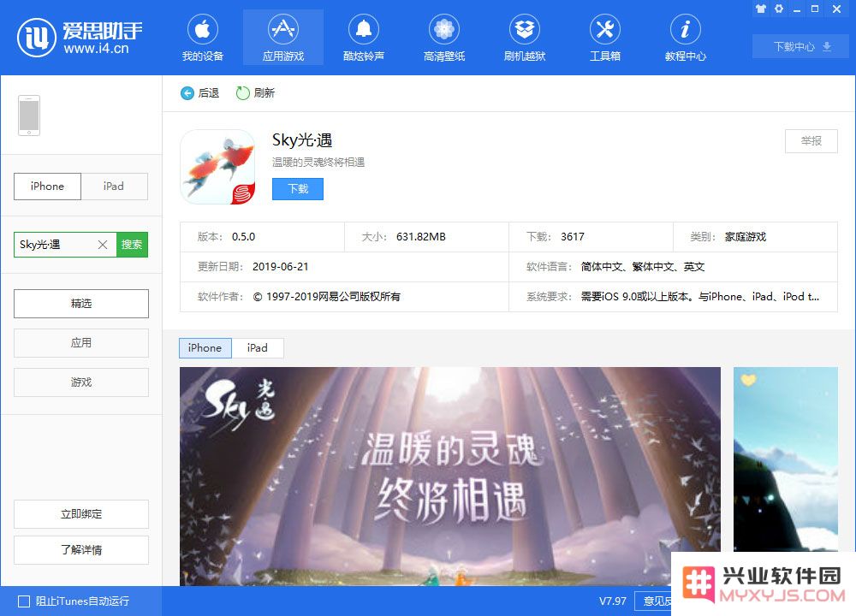Click Sky光·遇 app icon
This screenshot has width=856, height=616.
pos(217,167)
